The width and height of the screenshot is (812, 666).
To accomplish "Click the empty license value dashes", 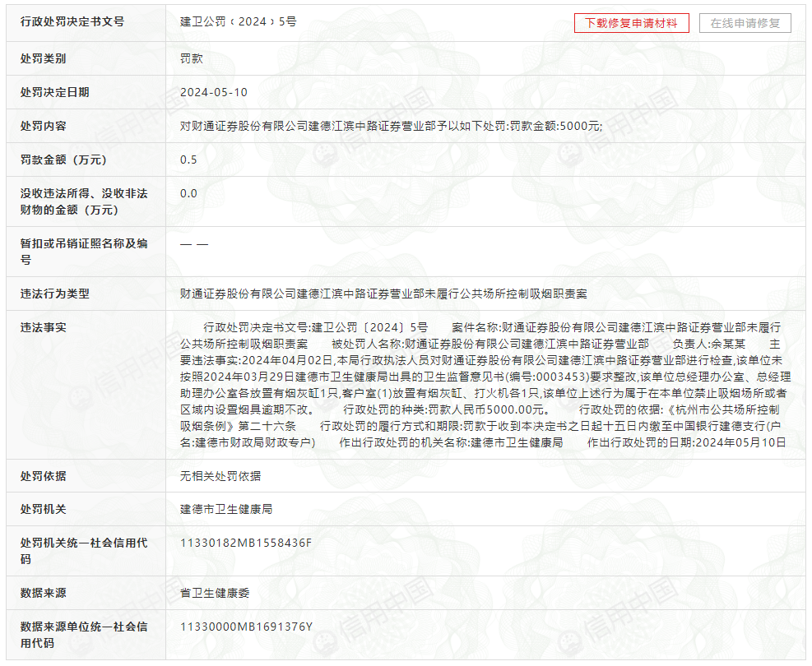I will [x=194, y=243].
